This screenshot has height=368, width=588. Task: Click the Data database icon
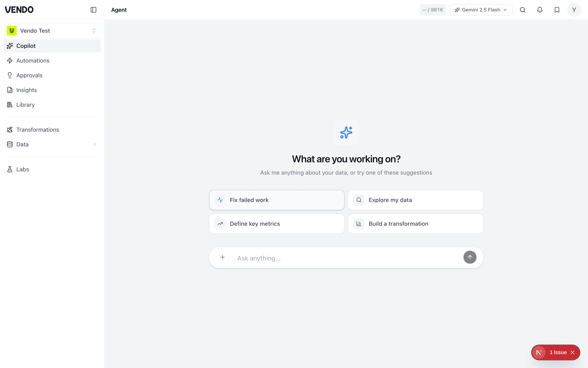[10, 144]
